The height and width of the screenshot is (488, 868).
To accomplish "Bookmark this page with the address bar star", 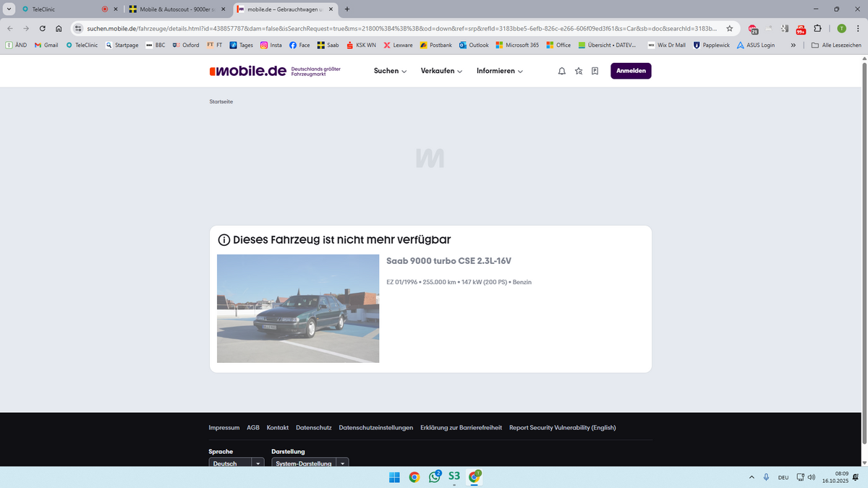I will 729,28.
